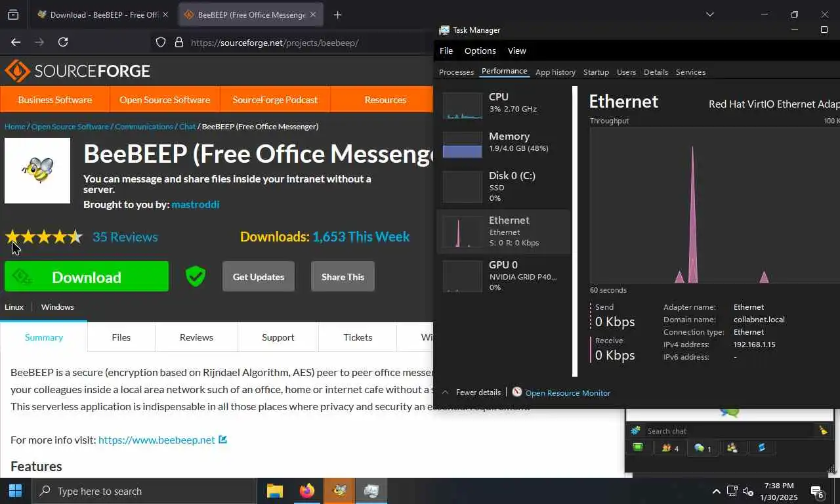Click the broom clear-search icon in BeeBEEP
The image size is (840, 504).
click(823, 430)
